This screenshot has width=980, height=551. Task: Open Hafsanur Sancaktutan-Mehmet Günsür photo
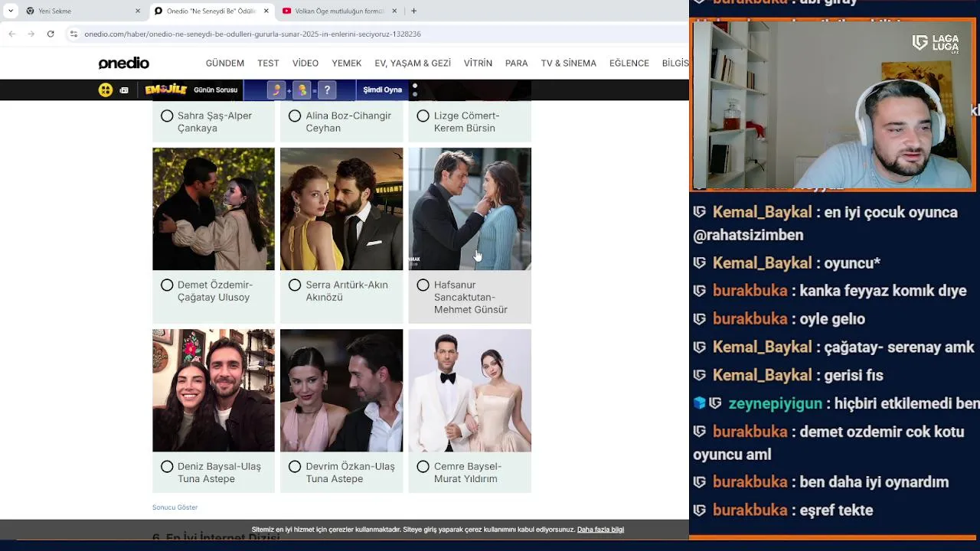pyautogui.click(x=469, y=209)
